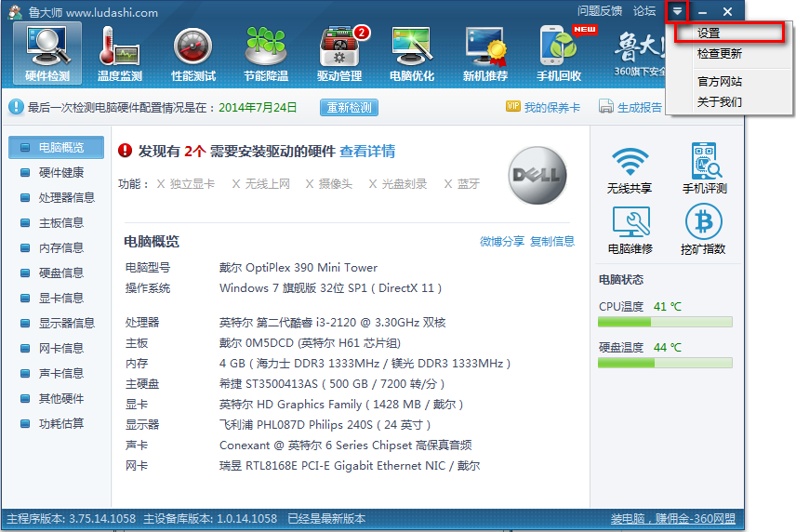This screenshot has height=532, width=796.
Task: Click the 生成报告 link text
Action: [x=640, y=108]
